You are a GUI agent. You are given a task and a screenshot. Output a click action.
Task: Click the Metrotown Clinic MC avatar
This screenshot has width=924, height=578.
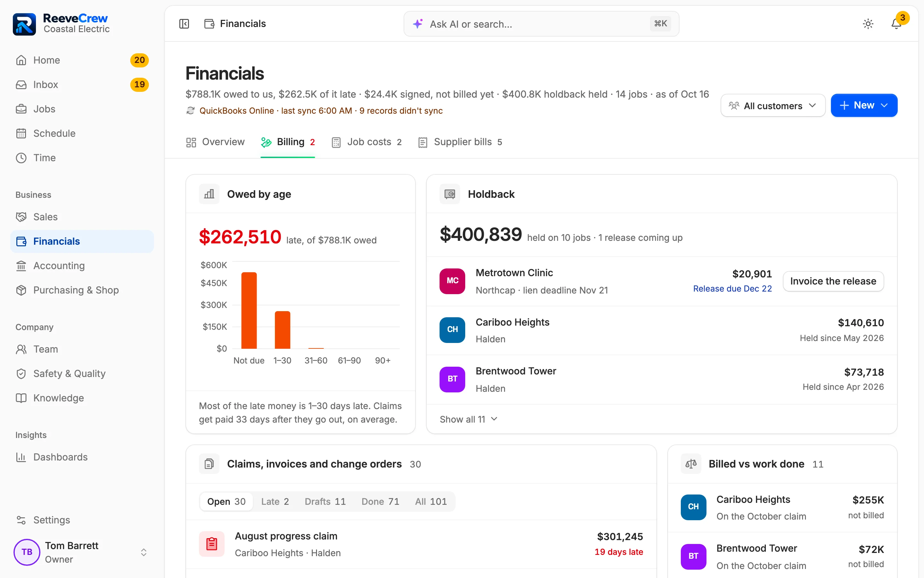(x=452, y=281)
